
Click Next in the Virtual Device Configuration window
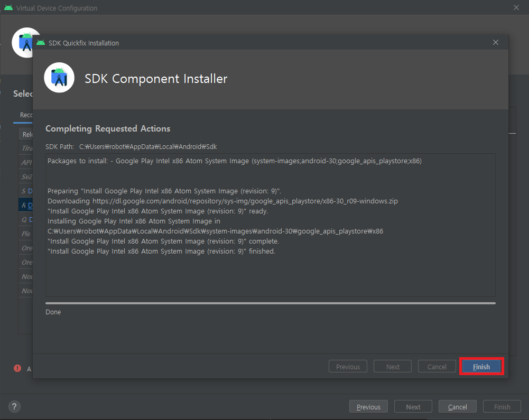tap(413, 406)
